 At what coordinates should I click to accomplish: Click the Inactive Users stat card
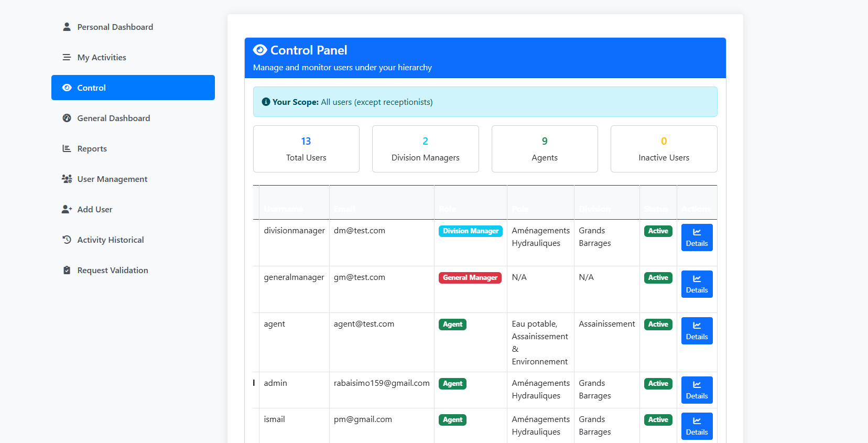pos(664,149)
